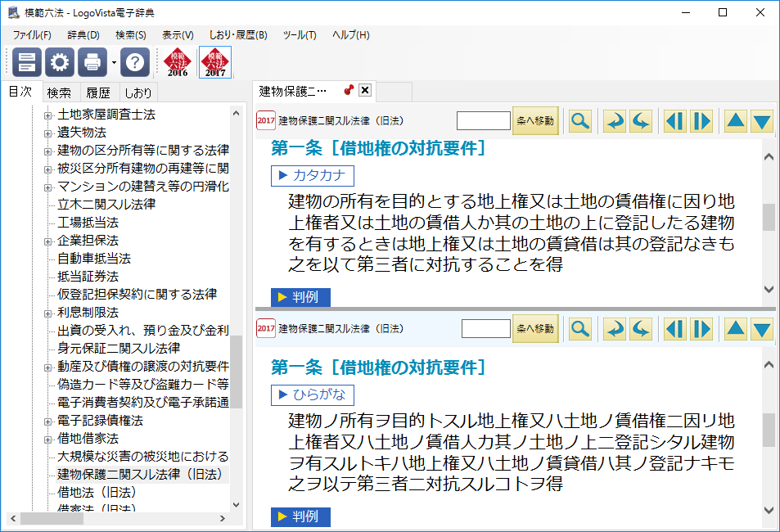Open 判例 in the lower pane
Viewport: 780px width, 532px height.
(300, 517)
